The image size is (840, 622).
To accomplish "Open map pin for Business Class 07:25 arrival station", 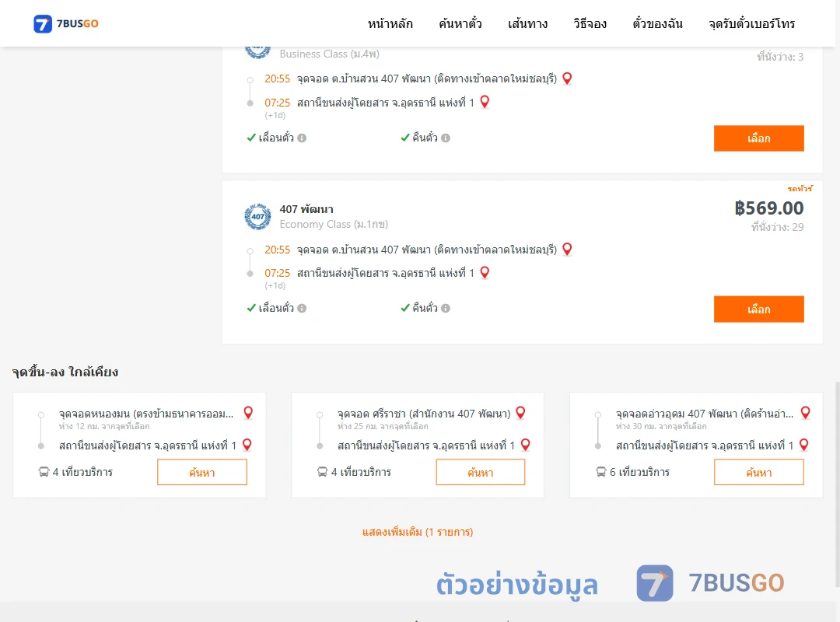I will coord(485,102).
